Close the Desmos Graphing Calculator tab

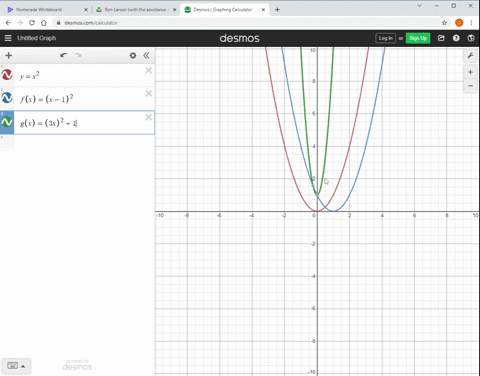[263, 10]
